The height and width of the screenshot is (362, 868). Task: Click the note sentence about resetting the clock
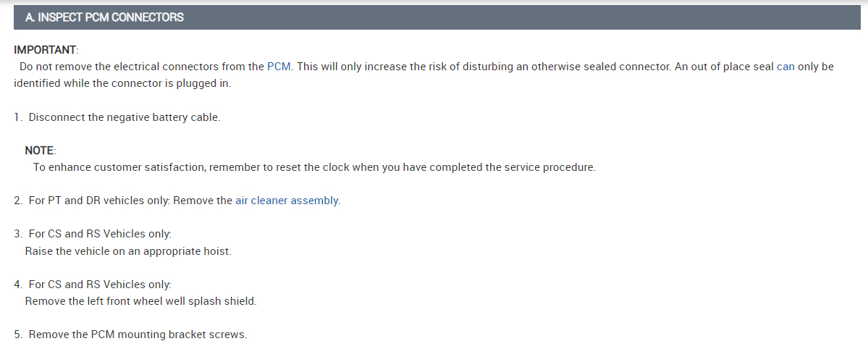click(314, 167)
